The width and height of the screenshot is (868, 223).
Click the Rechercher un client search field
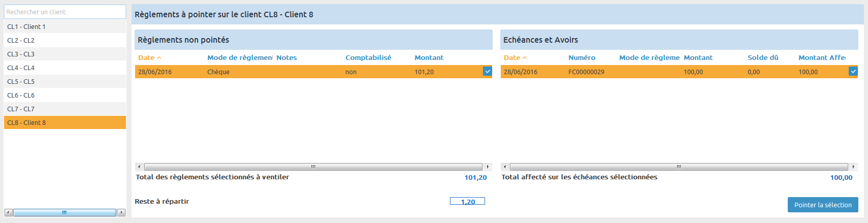pos(65,12)
